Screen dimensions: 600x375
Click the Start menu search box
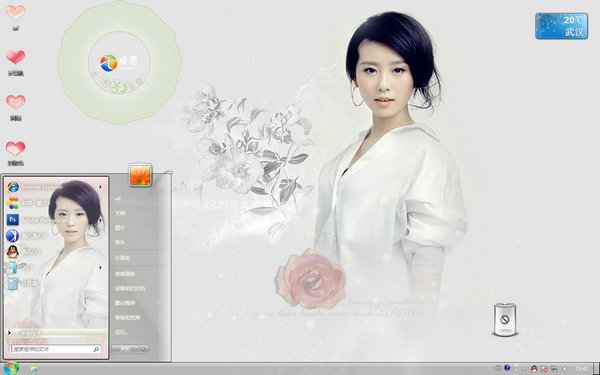pos(56,349)
